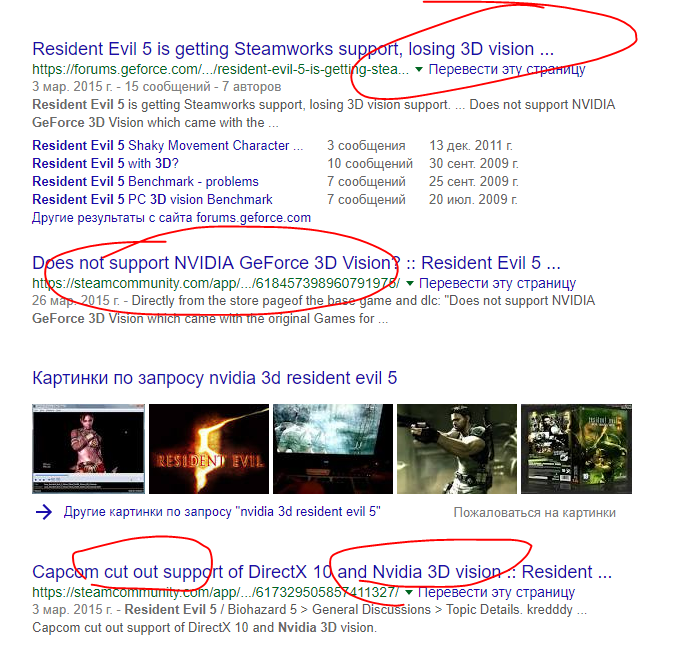The width and height of the screenshot is (692, 657).
Task: Open thumbnail of monitor showing blurry game
Action: point(333,449)
